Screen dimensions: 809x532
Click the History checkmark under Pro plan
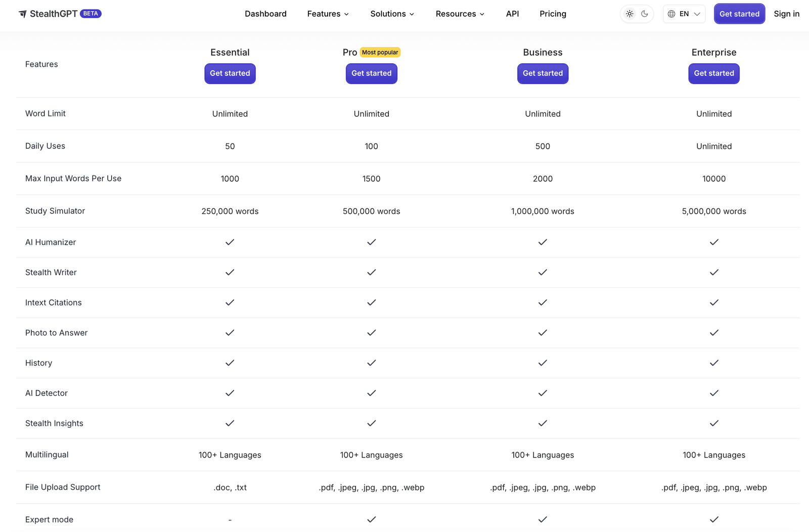coord(371,363)
